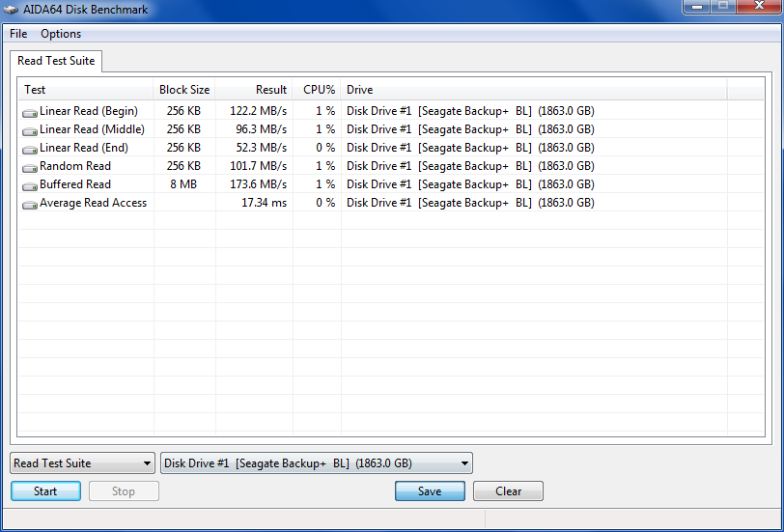This screenshot has width=784, height=532.
Task: Expand the Disk Drive #1 selector dropdown
Action: 317,463
